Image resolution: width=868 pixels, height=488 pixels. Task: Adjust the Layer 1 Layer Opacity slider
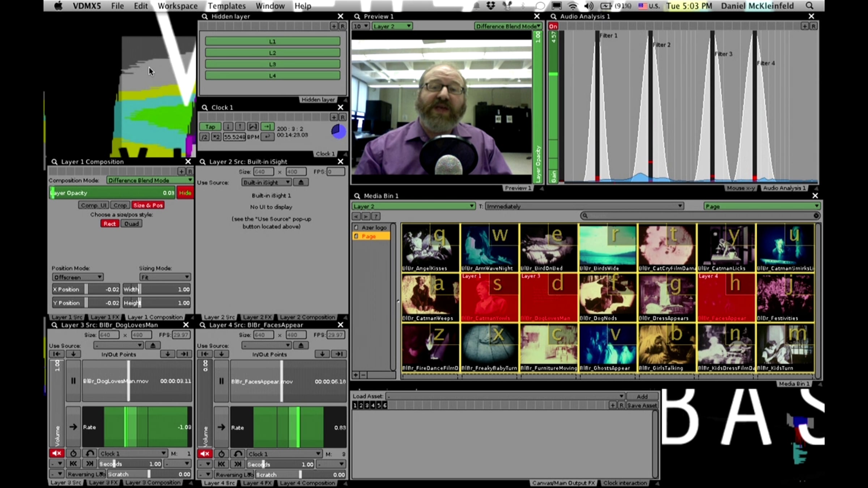coord(112,193)
